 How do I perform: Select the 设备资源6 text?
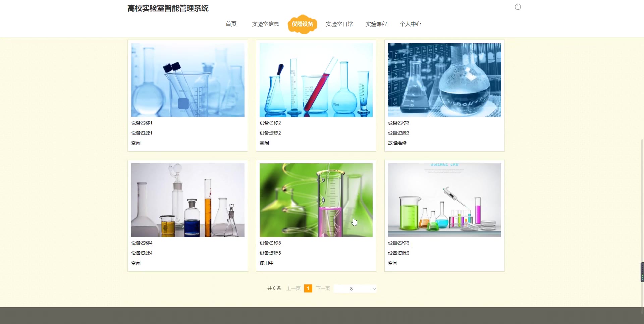tap(399, 253)
